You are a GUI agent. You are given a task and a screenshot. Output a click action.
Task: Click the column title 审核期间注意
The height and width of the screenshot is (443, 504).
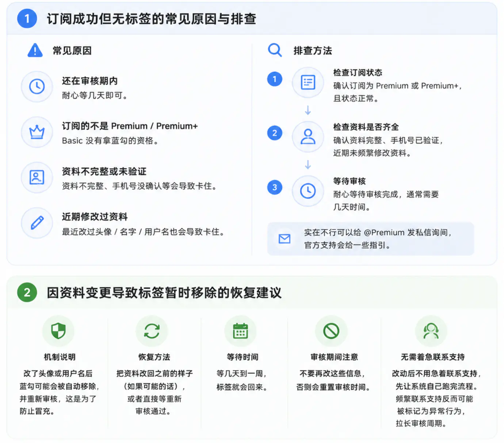click(x=334, y=357)
